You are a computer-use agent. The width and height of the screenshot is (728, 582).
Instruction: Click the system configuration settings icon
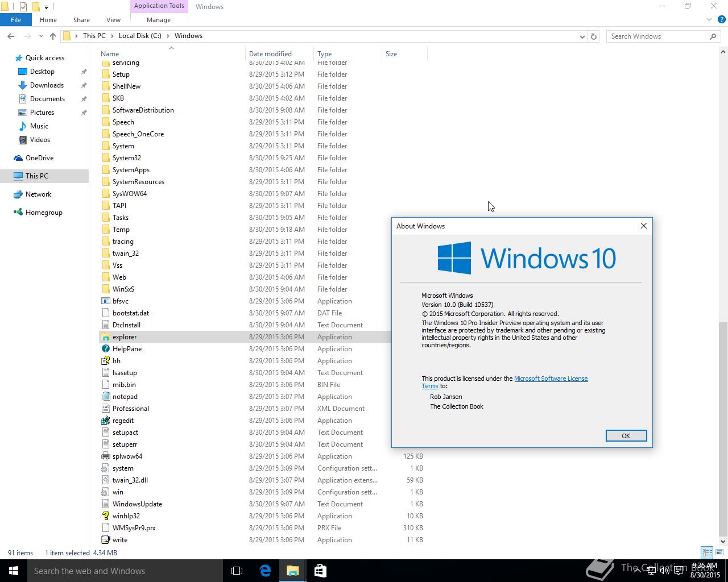coord(105,468)
